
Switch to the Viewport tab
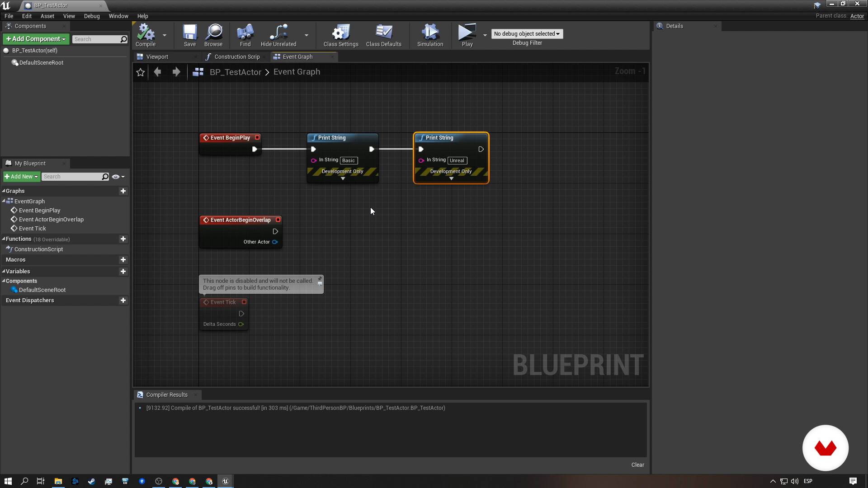(x=157, y=57)
